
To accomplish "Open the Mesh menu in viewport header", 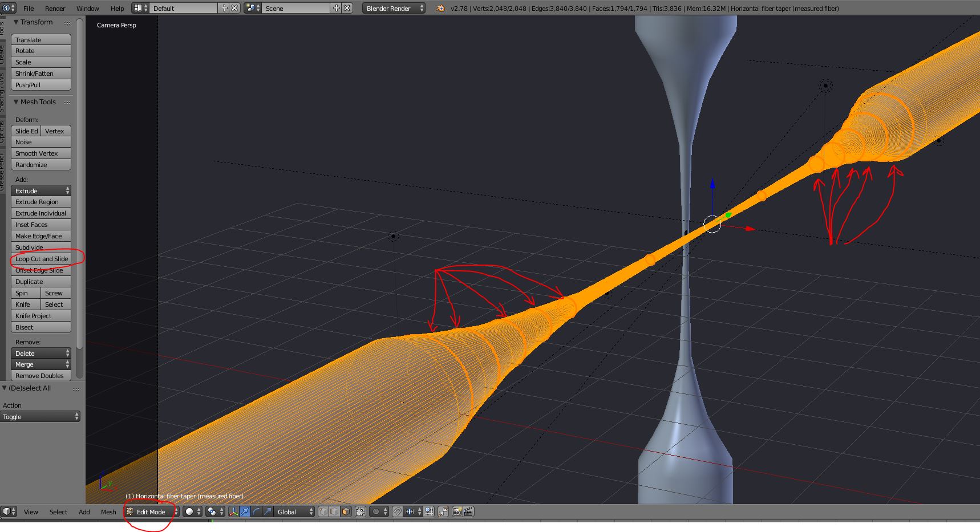I will pos(108,512).
